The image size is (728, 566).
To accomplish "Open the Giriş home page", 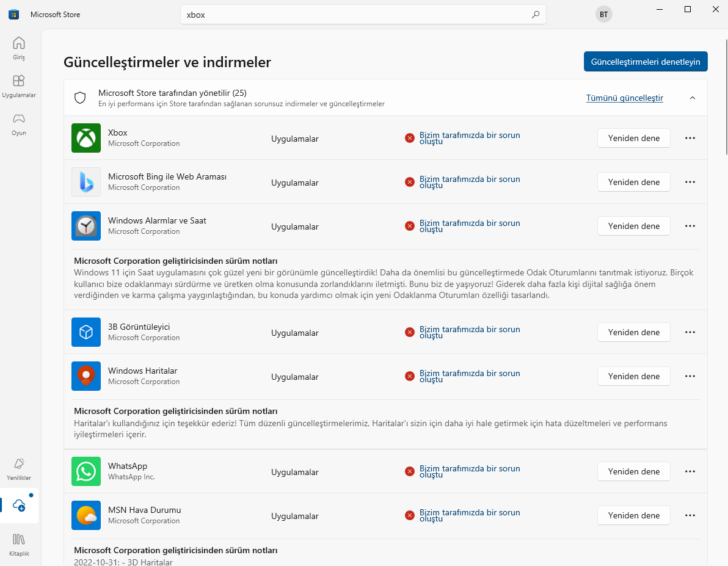I will pyautogui.click(x=18, y=48).
